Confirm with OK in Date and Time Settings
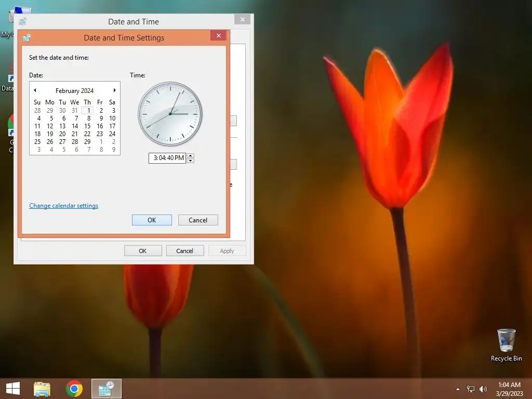The width and height of the screenshot is (532, 399). coord(152,220)
